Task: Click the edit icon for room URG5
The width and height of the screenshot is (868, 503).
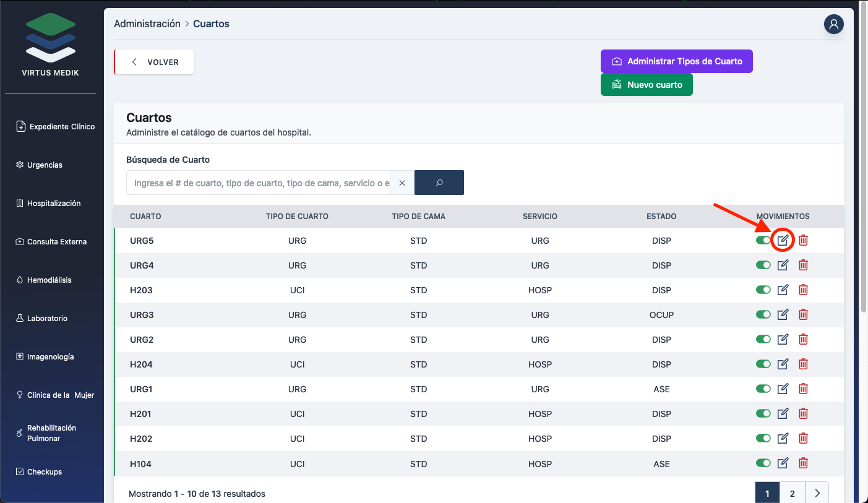Action: (x=783, y=241)
